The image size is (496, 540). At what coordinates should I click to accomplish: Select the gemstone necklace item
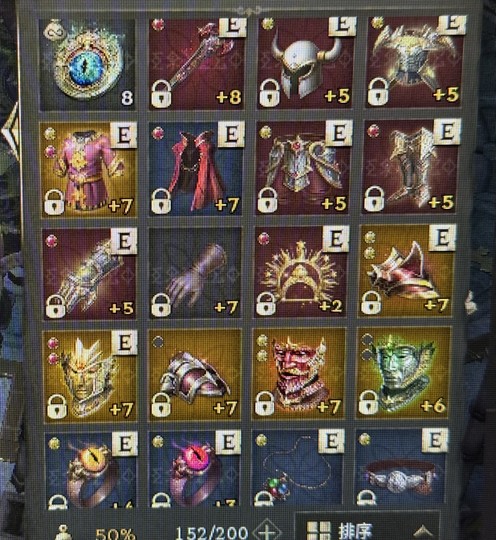point(297,468)
